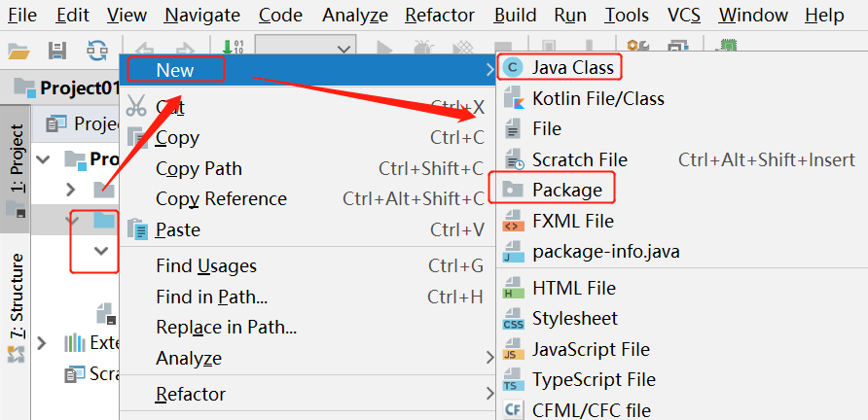
Task: Select Package from the New submenu
Action: tap(566, 190)
